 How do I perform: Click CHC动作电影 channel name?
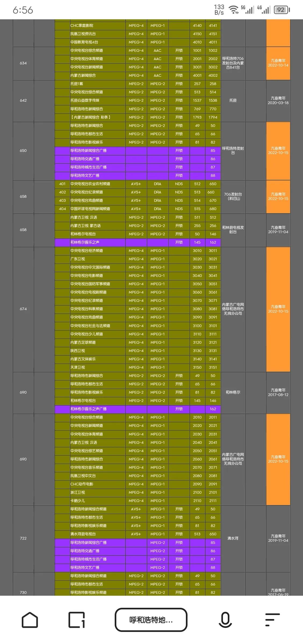82,484
